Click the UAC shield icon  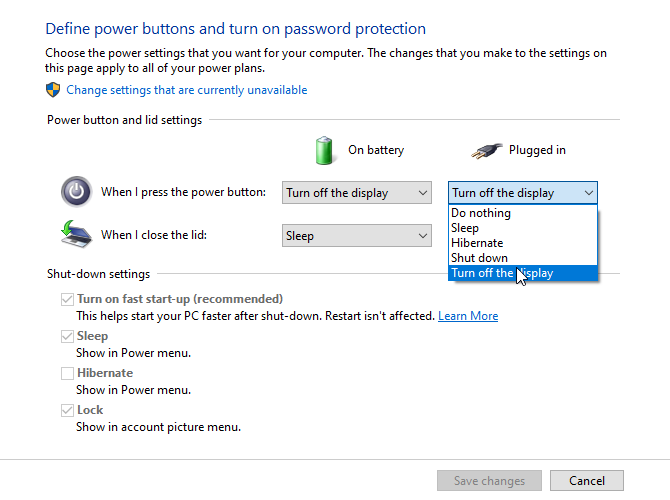54,90
